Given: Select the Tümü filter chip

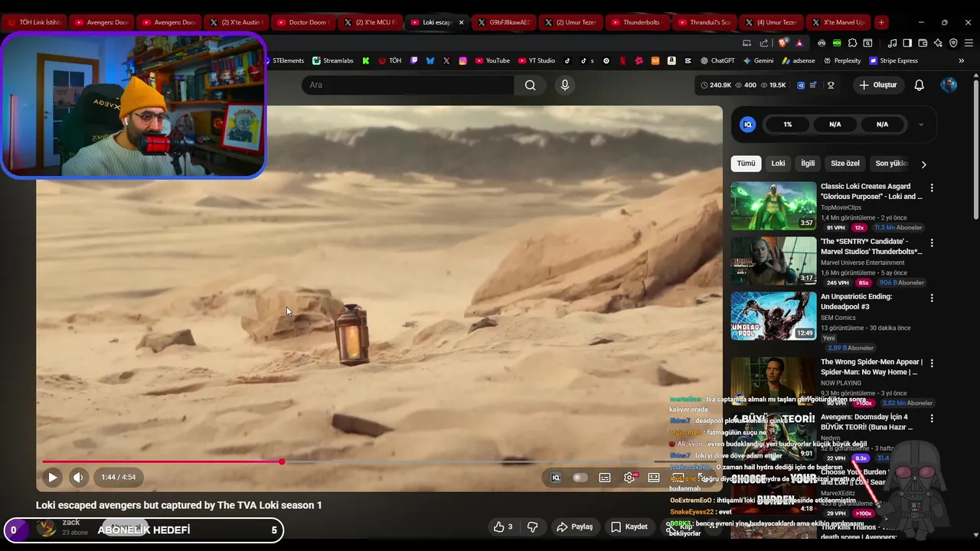Looking at the screenshot, I should pos(746,163).
